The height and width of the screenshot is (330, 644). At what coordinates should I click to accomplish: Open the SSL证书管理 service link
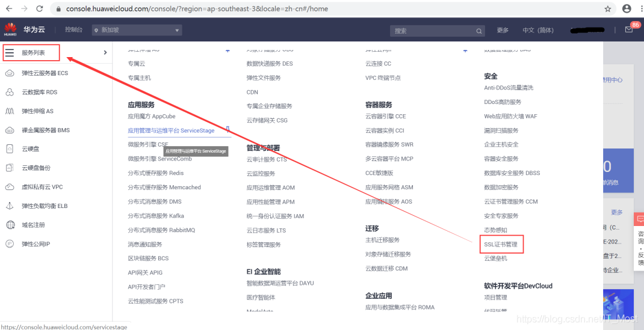(501, 244)
